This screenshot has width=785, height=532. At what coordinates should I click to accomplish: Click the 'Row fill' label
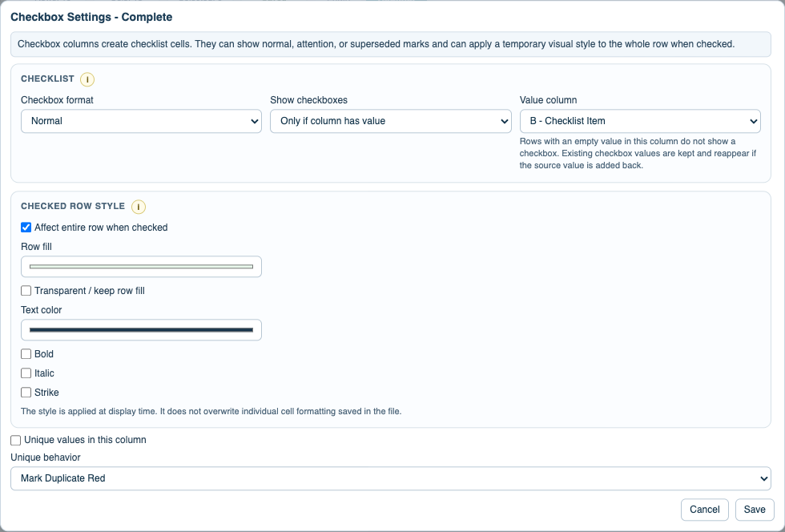pyautogui.click(x=36, y=247)
